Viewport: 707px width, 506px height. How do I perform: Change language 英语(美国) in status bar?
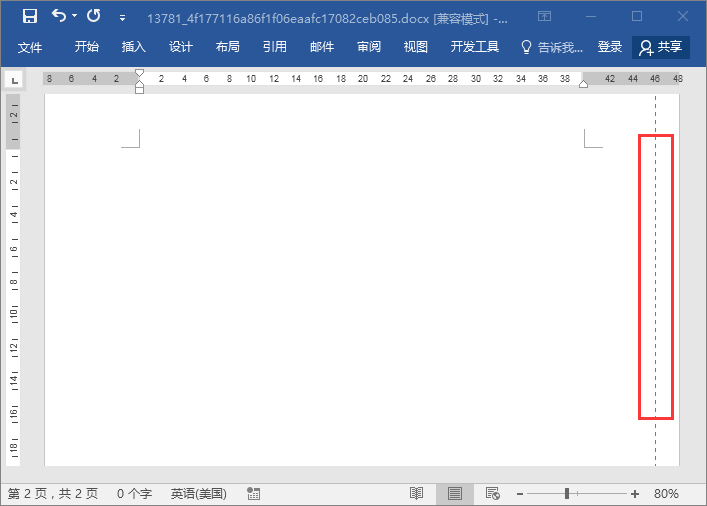coord(198,494)
